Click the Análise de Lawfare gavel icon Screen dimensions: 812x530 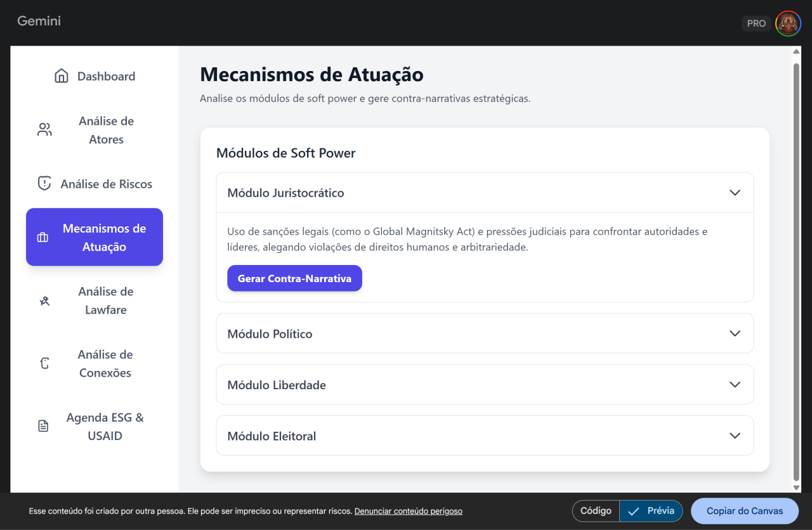pos(44,301)
